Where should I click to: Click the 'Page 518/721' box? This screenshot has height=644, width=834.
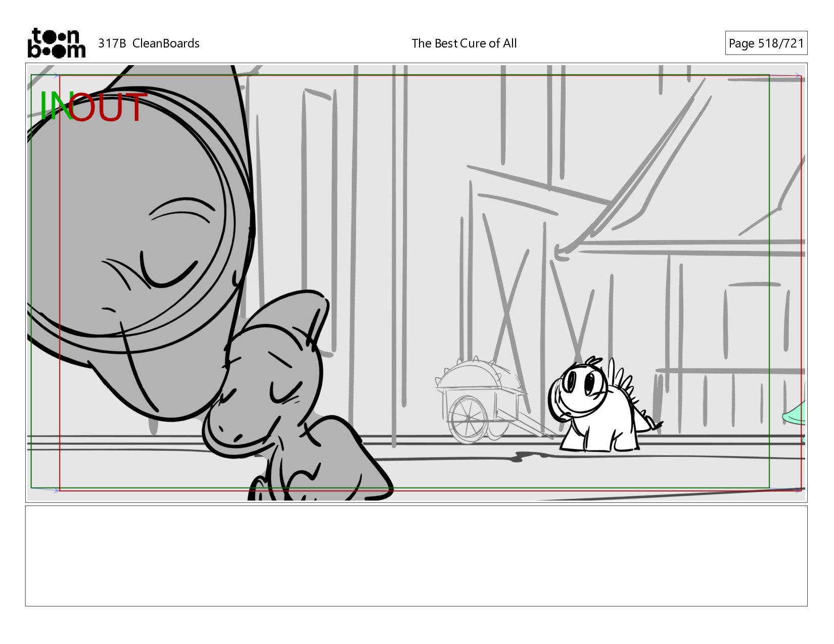(766, 43)
